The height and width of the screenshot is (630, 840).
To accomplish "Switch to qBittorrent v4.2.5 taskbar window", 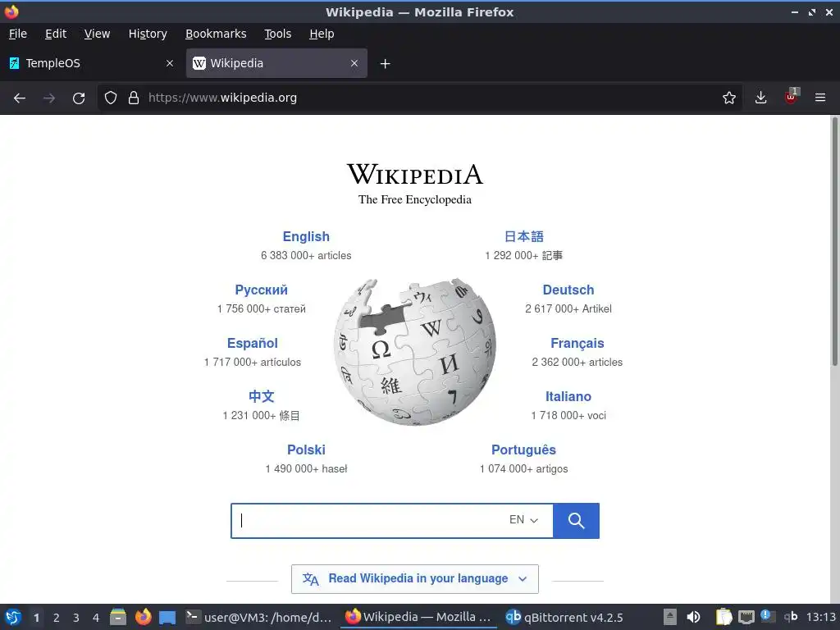I will 564,617.
